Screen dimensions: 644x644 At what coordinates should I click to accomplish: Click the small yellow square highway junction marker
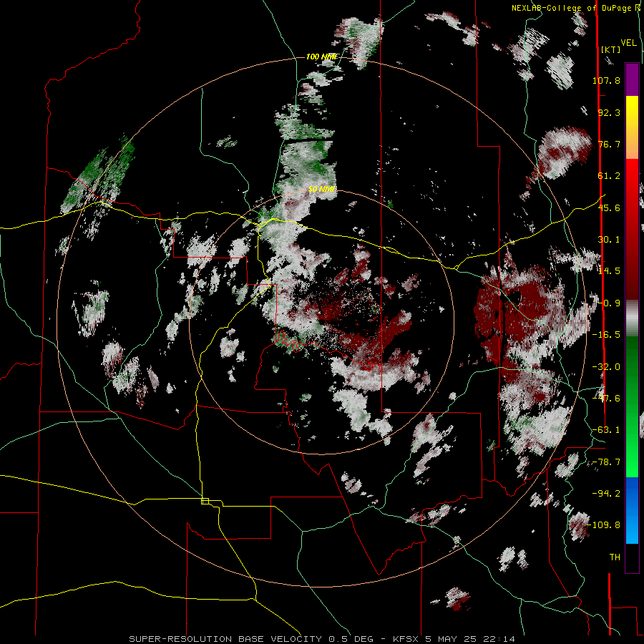pyautogui.click(x=205, y=501)
